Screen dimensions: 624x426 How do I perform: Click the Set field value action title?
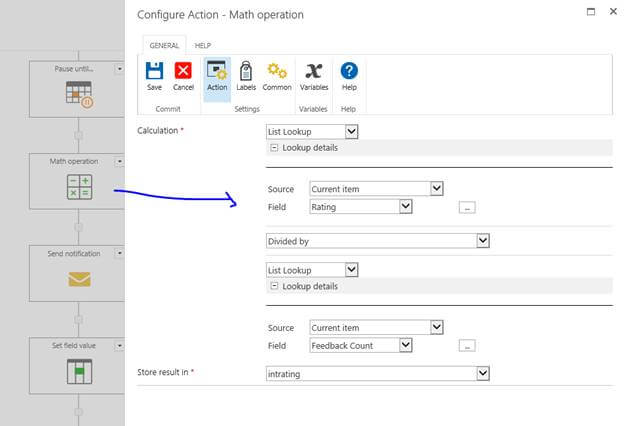coord(74,346)
